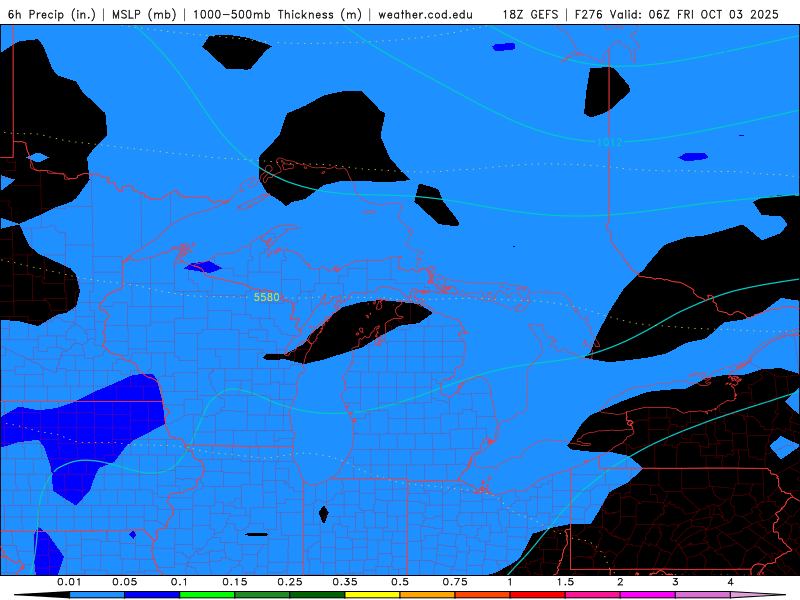
Task: Select the bright green legend color swatch
Action: [x=207, y=595]
